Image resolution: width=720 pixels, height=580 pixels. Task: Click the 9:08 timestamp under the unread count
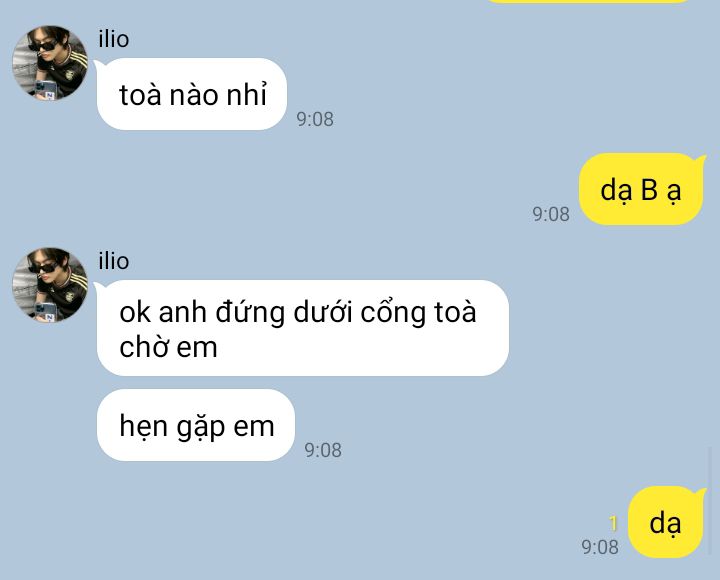600,547
